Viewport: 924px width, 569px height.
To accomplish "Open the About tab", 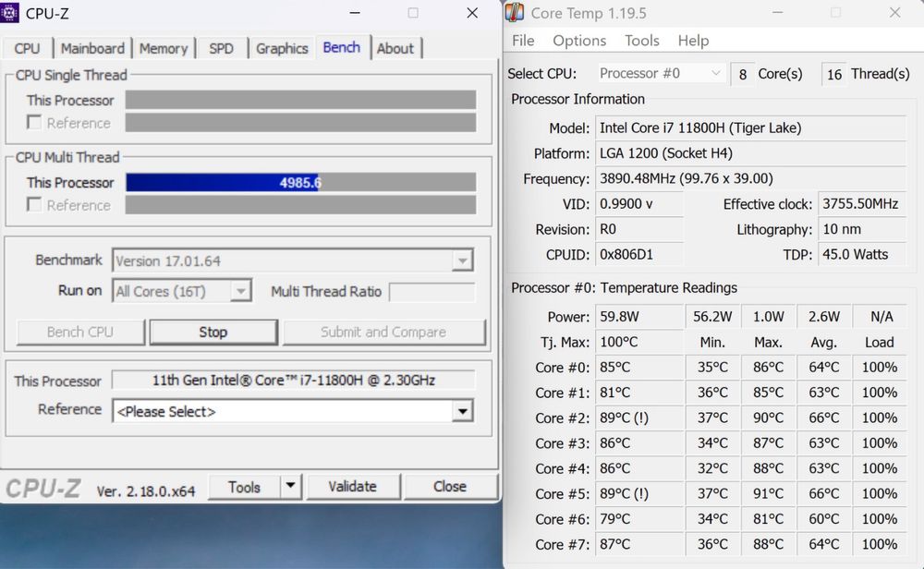I will [395, 48].
